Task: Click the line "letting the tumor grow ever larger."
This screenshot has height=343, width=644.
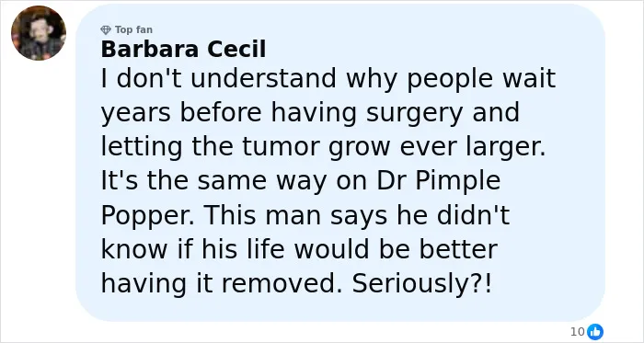Action: point(323,147)
